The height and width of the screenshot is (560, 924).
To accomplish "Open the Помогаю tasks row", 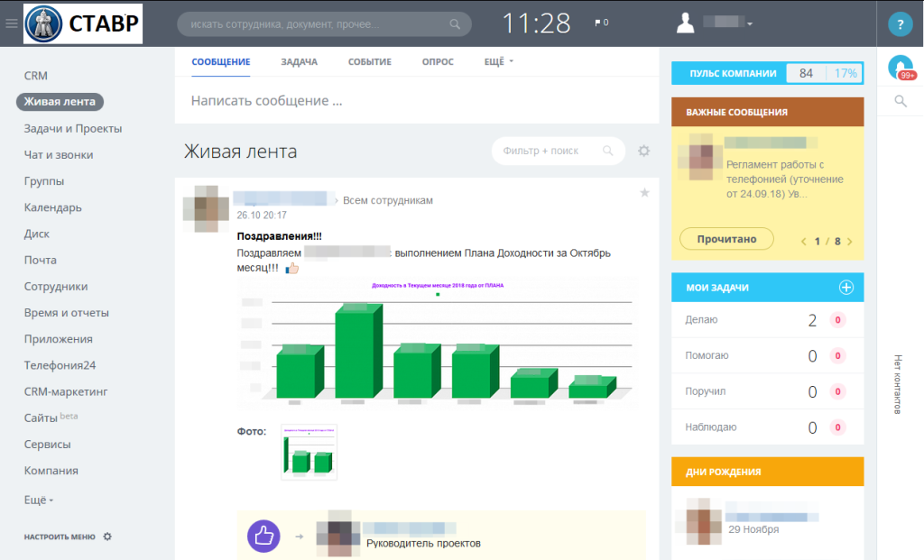I will (767, 355).
